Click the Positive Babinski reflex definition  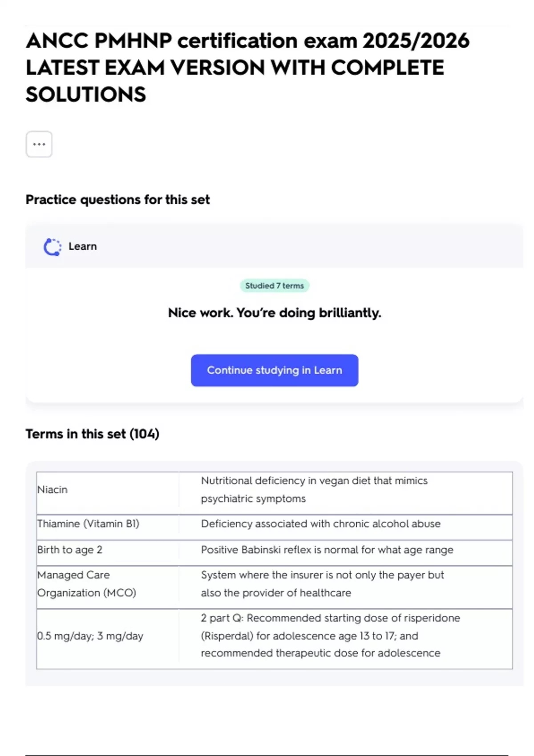327,550
